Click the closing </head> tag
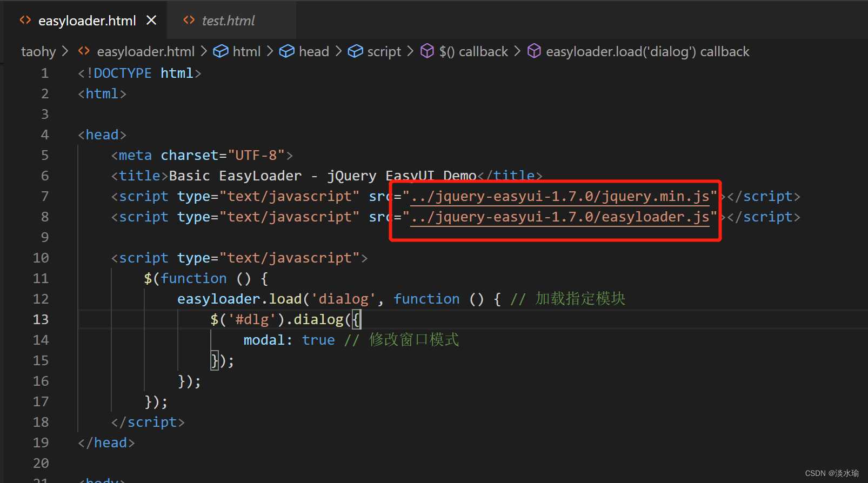 [x=106, y=442]
